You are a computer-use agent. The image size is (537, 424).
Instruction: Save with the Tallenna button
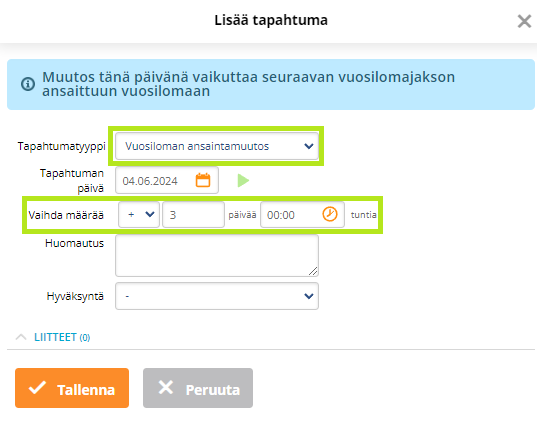[72, 388]
